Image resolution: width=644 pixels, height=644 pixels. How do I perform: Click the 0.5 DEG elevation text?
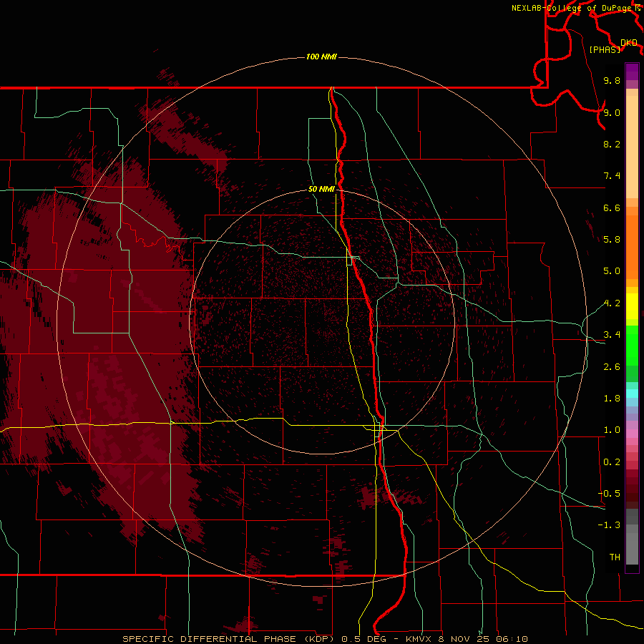click(x=364, y=639)
